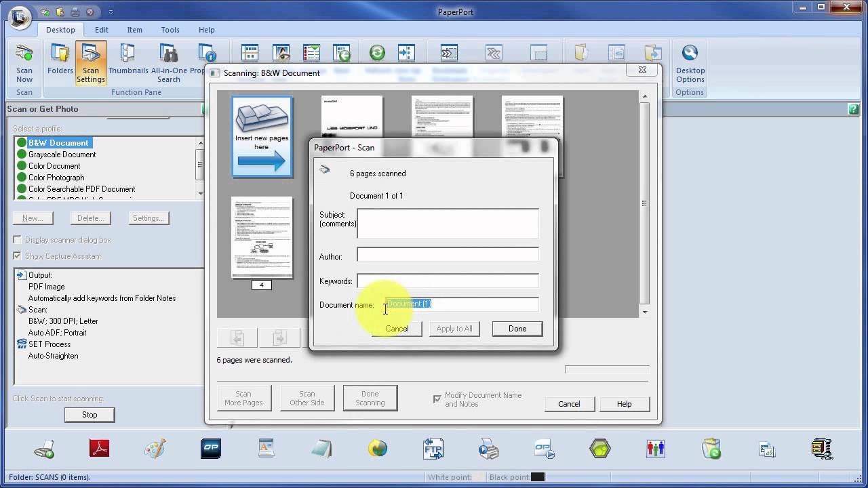Switch to the Desktop ribbon tab

point(60,30)
